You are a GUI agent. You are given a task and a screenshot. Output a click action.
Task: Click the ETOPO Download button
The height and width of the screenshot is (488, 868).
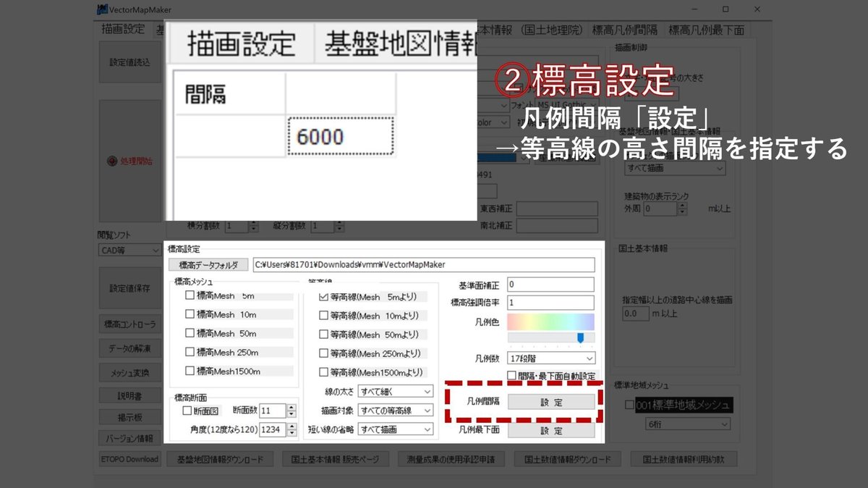pyautogui.click(x=129, y=458)
